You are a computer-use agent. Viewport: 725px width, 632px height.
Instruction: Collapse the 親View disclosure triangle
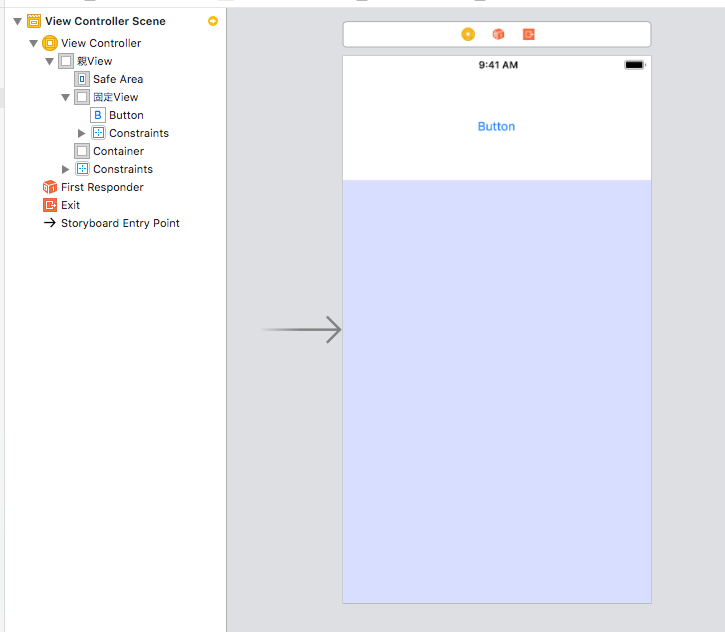50,61
